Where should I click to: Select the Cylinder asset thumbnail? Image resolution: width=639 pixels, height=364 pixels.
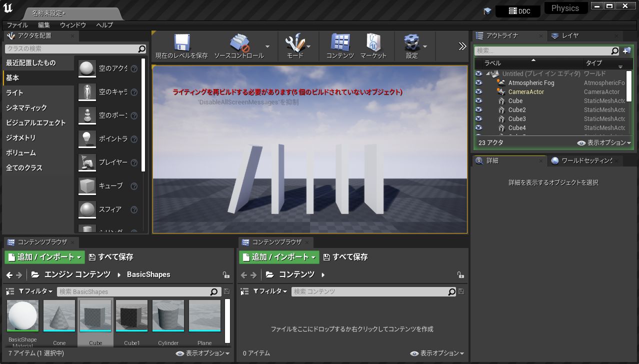pyautogui.click(x=168, y=315)
